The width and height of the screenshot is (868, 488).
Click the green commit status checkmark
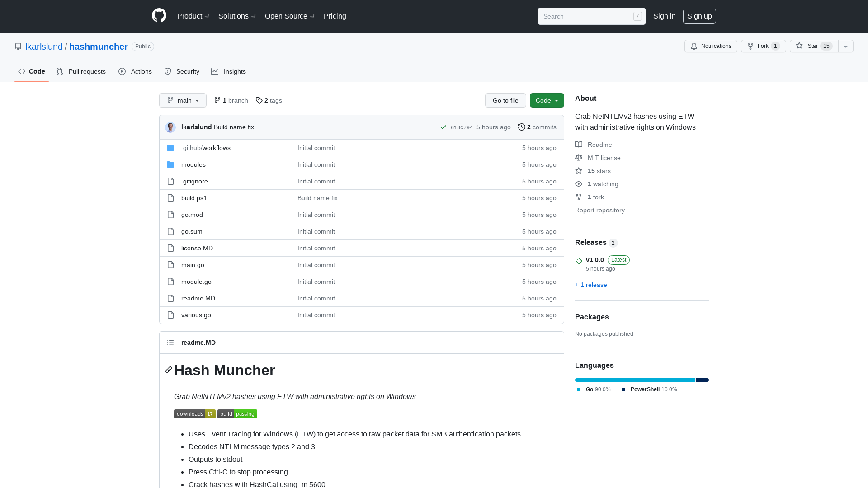(x=443, y=127)
